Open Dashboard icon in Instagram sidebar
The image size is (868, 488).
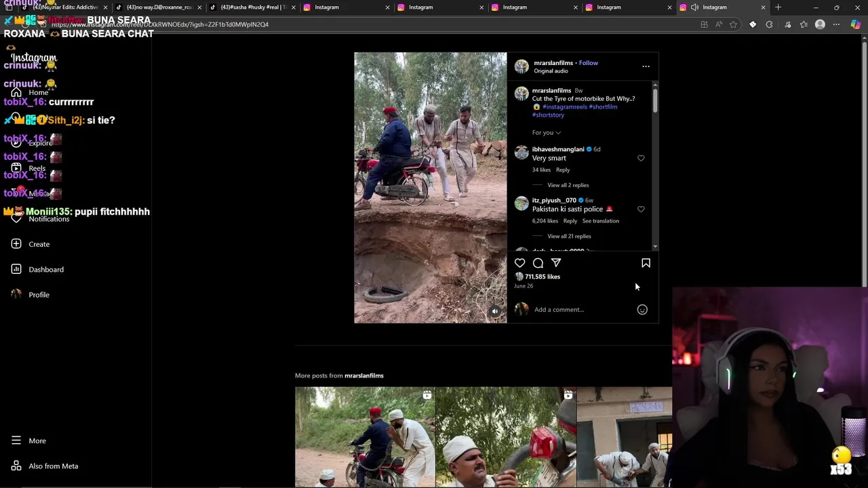(16, 269)
